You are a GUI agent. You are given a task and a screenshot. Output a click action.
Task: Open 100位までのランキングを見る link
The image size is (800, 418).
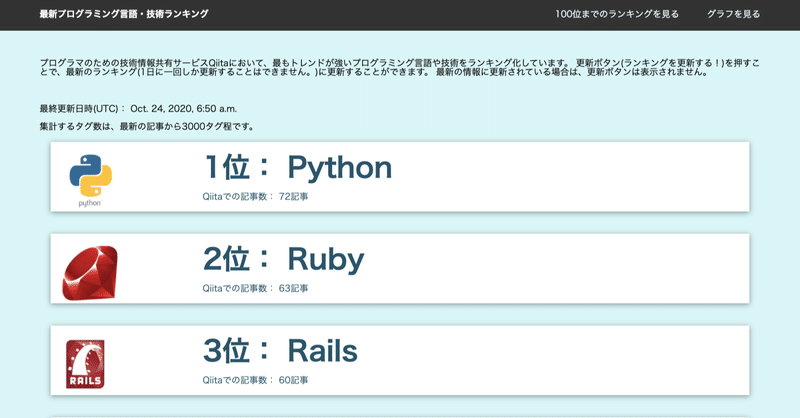[x=617, y=14]
